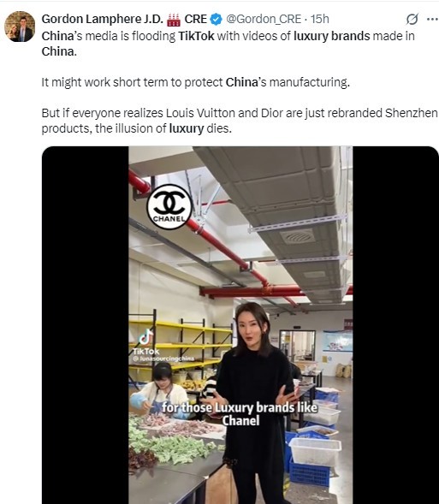Click the 'Luxury brands like Chanel' subtitle
Image resolution: width=439 pixels, height=504 pixels.
tap(240, 414)
